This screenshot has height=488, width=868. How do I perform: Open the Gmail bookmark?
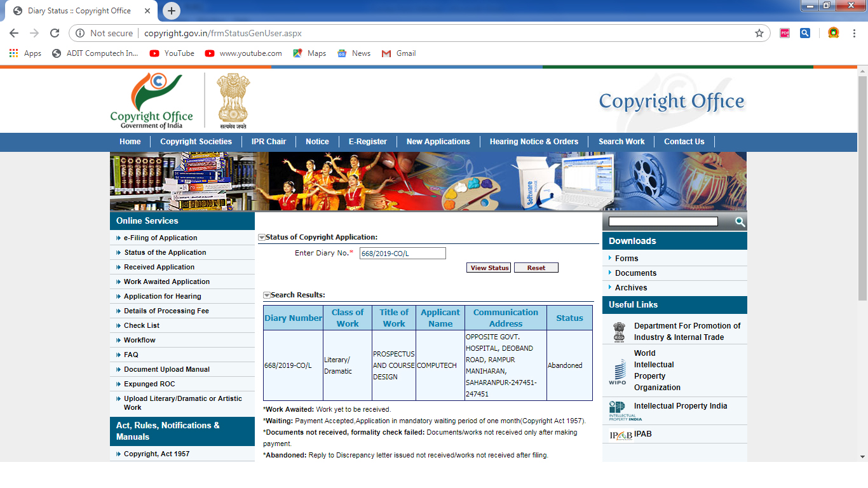tap(398, 53)
